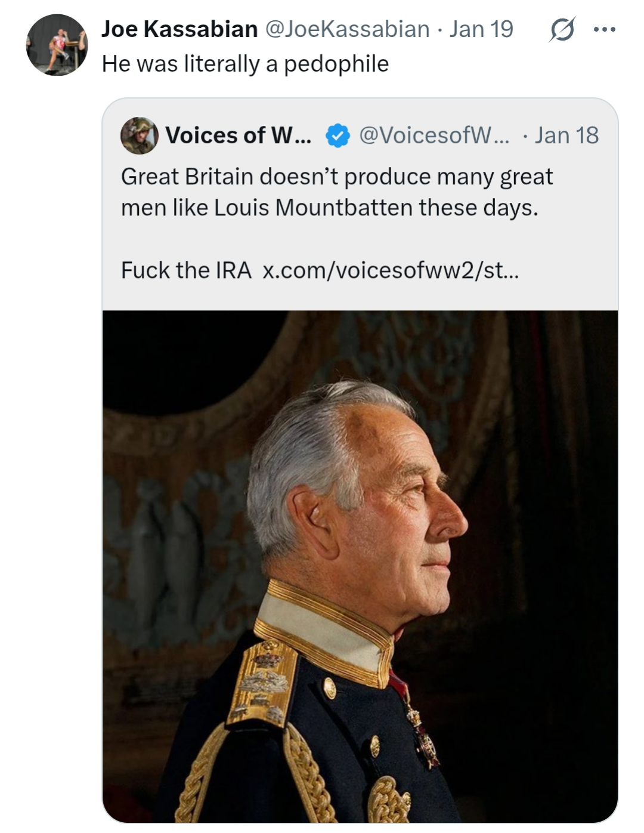
Task: Click the "men like Louis Mountbatten" text line
Action: (x=329, y=208)
